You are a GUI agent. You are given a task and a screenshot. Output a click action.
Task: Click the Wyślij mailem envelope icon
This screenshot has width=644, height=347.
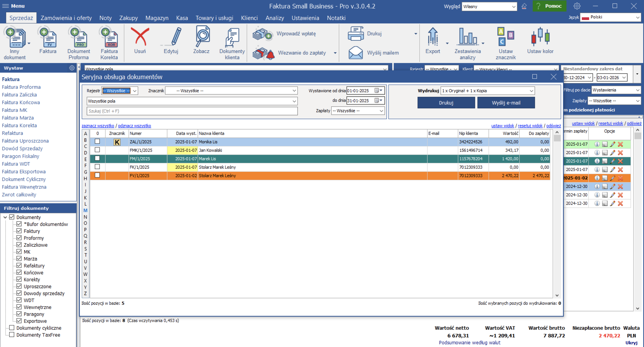[x=356, y=53]
